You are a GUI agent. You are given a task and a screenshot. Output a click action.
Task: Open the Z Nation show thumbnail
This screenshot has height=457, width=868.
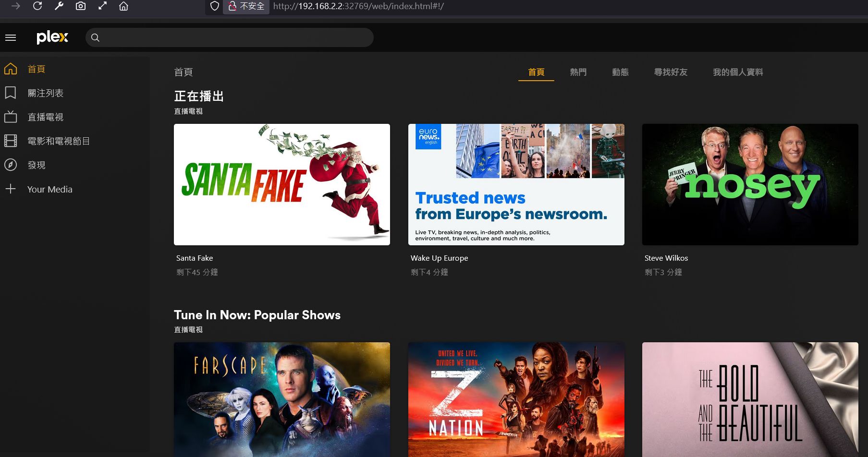pyautogui.click(x=516, y=399)
